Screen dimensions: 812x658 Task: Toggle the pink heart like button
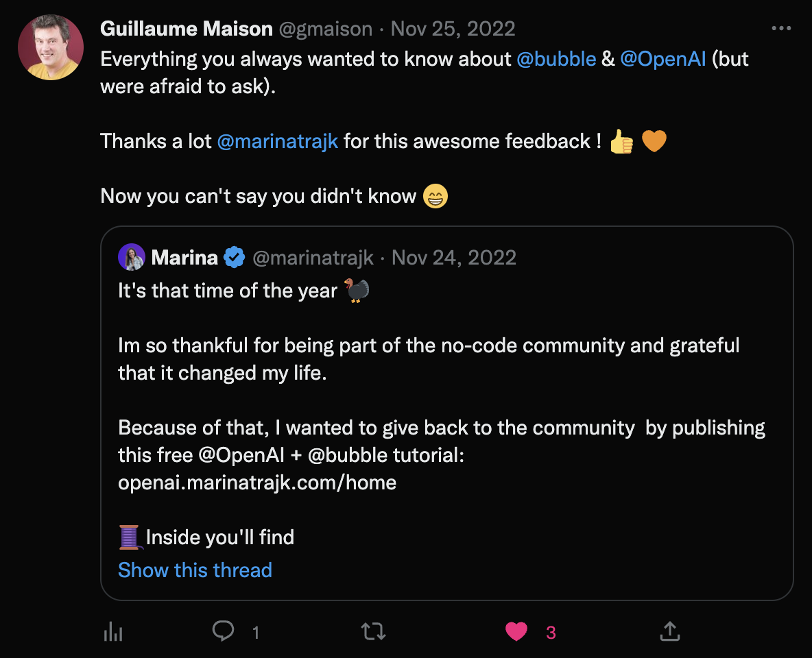click(516, 631)
